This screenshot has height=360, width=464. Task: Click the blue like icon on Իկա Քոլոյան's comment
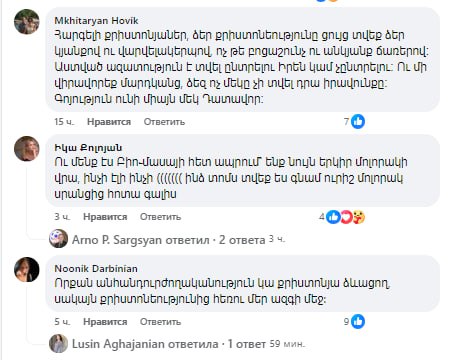[333, 217]
